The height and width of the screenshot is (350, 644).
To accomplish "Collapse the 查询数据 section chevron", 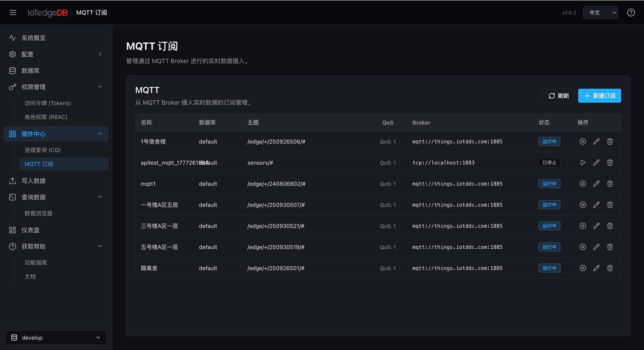I will point(100,197).
